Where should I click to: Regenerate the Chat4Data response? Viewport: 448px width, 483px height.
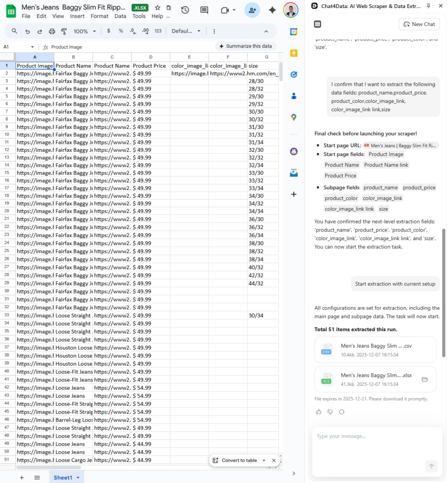341,412
